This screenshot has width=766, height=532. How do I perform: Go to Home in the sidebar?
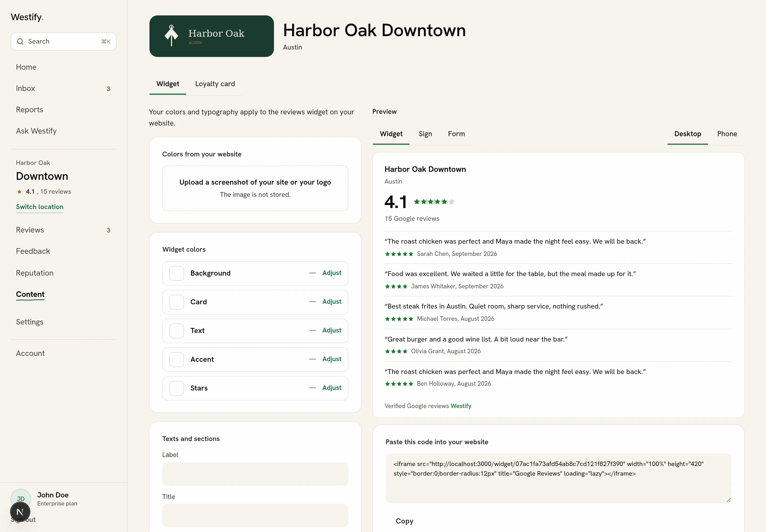tap(26, 67)
